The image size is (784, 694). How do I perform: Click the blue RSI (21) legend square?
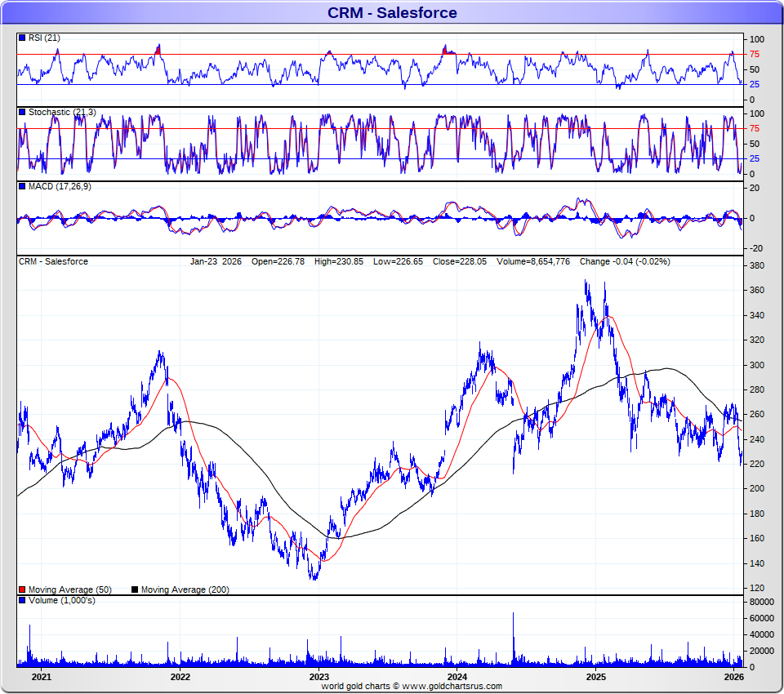click(22, 38)
